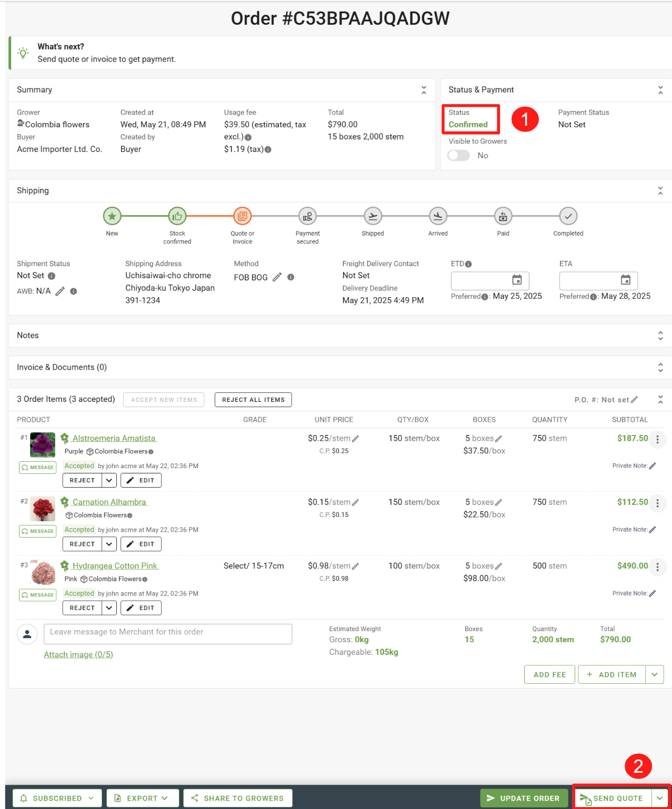Click the AWB edit pencil icon
Image resolution: width=672 pixels, height=809 pixels.
[x=60, y=291]
